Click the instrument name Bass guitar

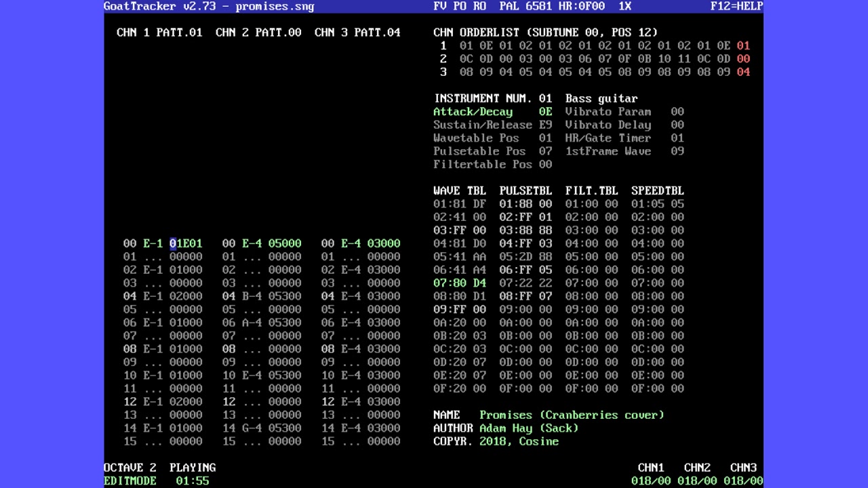point(601,98)
